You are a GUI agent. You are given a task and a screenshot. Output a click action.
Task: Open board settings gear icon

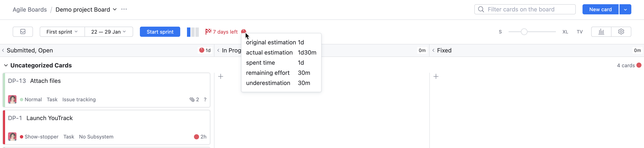621,32
